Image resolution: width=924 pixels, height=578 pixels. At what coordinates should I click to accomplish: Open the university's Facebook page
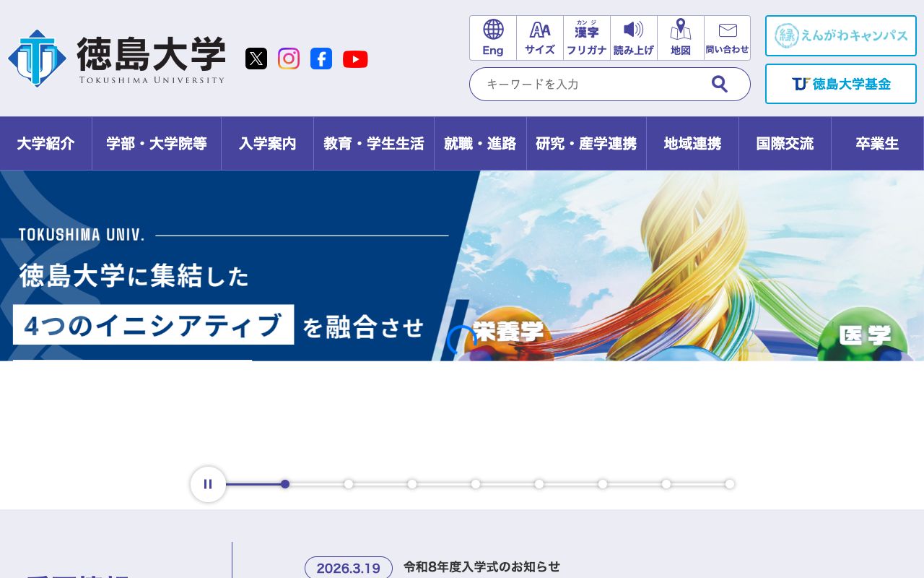click(x=321, y=59)
